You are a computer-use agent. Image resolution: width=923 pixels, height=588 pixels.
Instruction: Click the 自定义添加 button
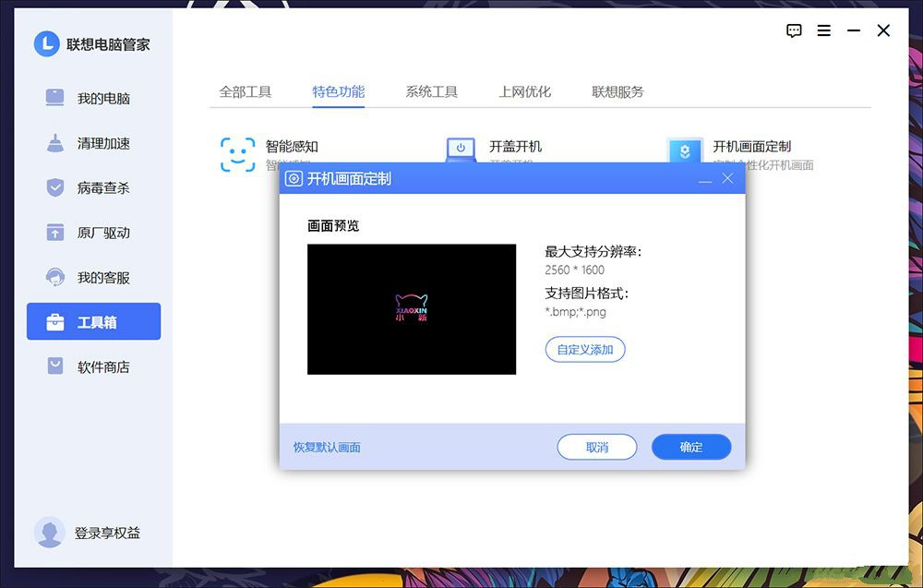pos(585,350)
